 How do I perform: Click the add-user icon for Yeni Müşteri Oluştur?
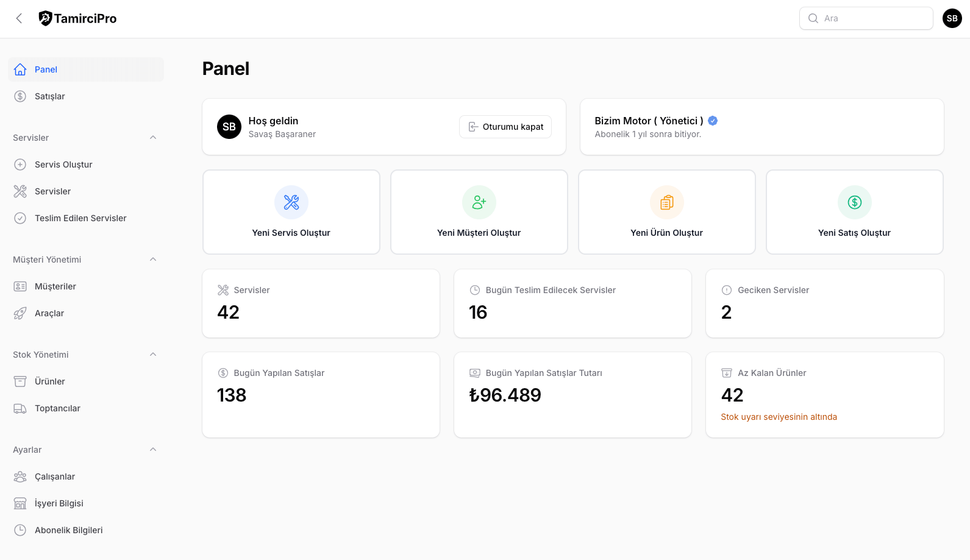[x=479, y=202]
